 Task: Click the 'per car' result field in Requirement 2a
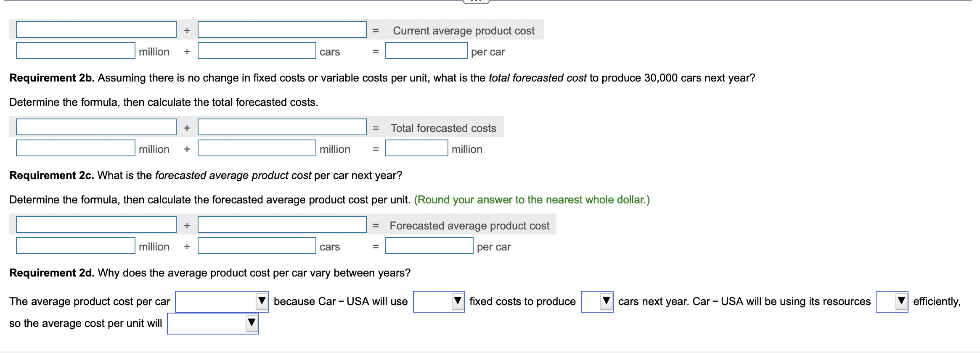(426, 51)
